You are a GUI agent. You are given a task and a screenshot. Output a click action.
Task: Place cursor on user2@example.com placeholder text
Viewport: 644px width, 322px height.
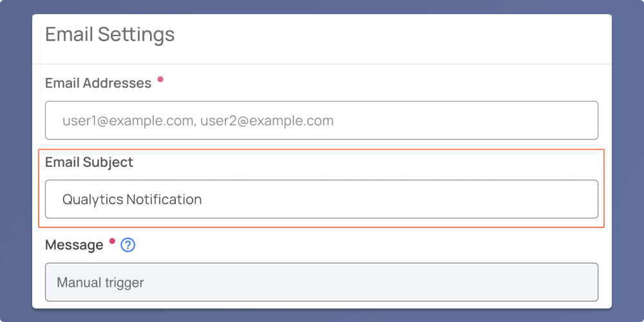[x=267, y=121]
